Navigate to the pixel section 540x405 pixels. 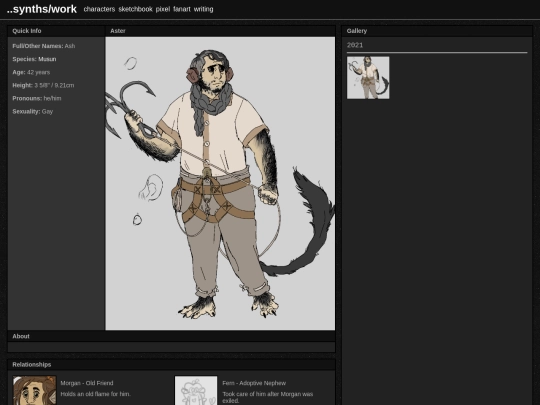(x=163, y=9)
